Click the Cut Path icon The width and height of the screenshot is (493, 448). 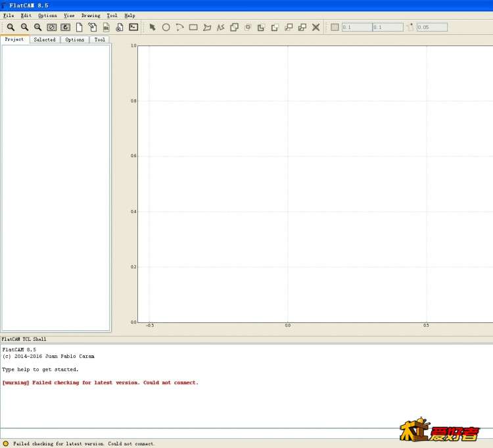(275, 28)
